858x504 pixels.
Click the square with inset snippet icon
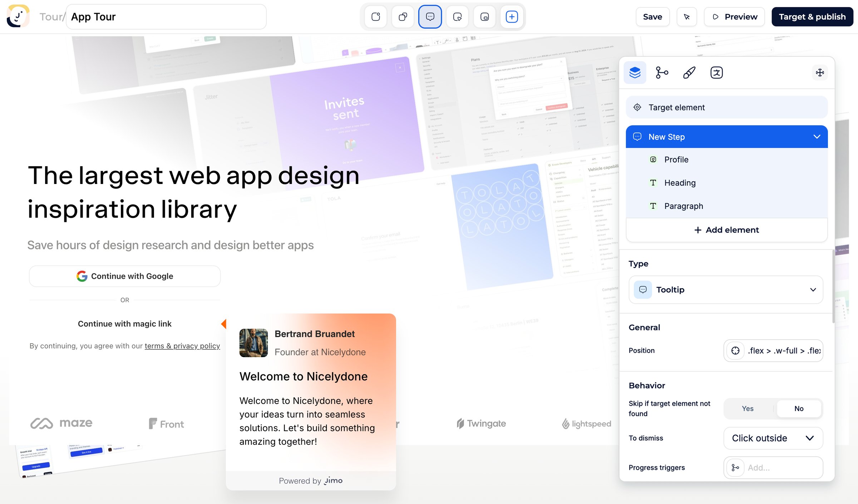click(484, 17)
